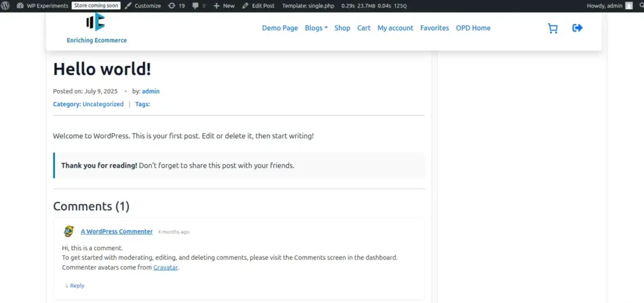The height and width of the screenshot is (303, 644).
Task: Open the New content menu
Action: [x=224, y=6]
